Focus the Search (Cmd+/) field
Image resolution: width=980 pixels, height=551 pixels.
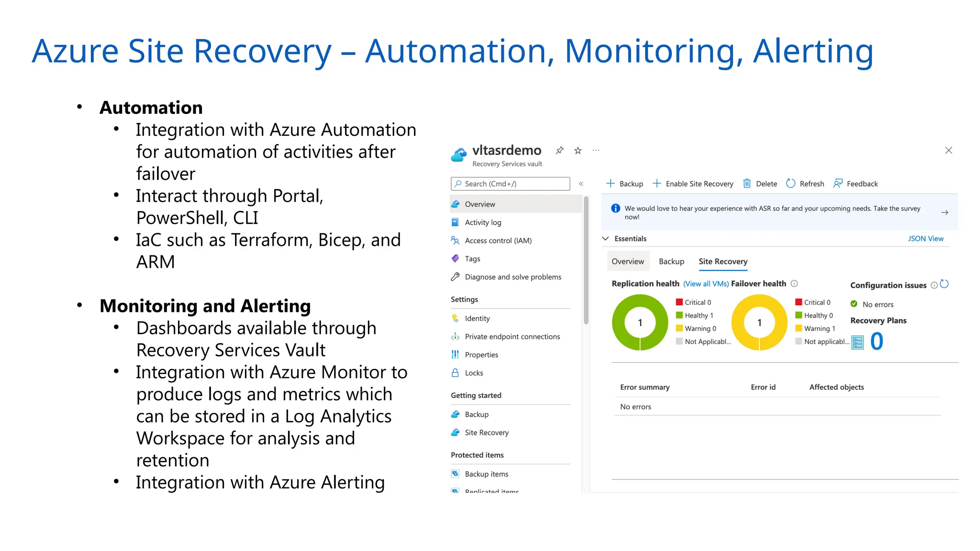510,184
